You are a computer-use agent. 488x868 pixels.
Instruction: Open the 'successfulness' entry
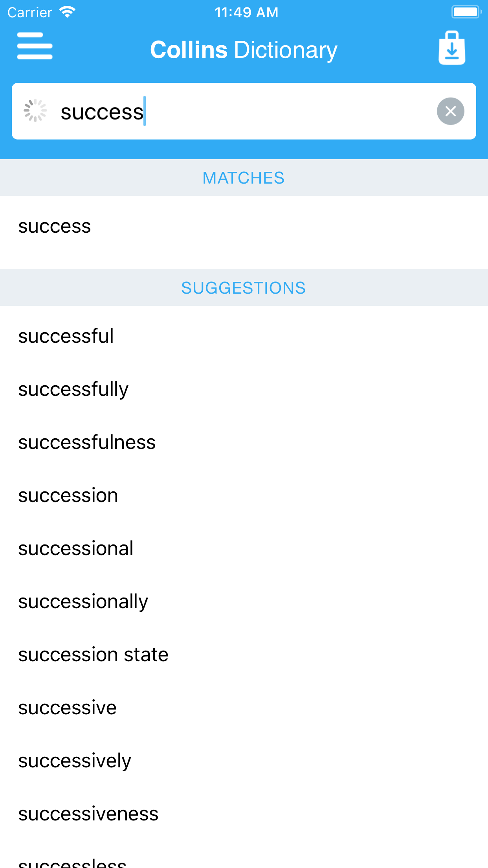244,442
